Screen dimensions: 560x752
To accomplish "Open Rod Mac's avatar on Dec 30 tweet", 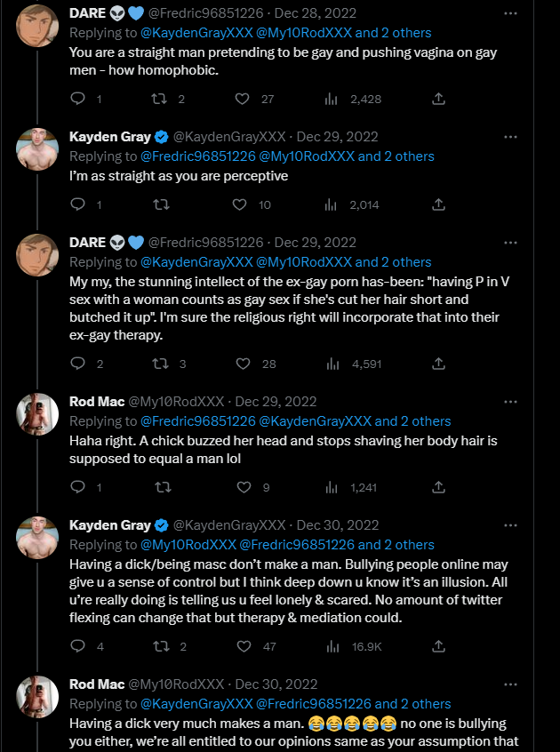I will click(37, 696).
